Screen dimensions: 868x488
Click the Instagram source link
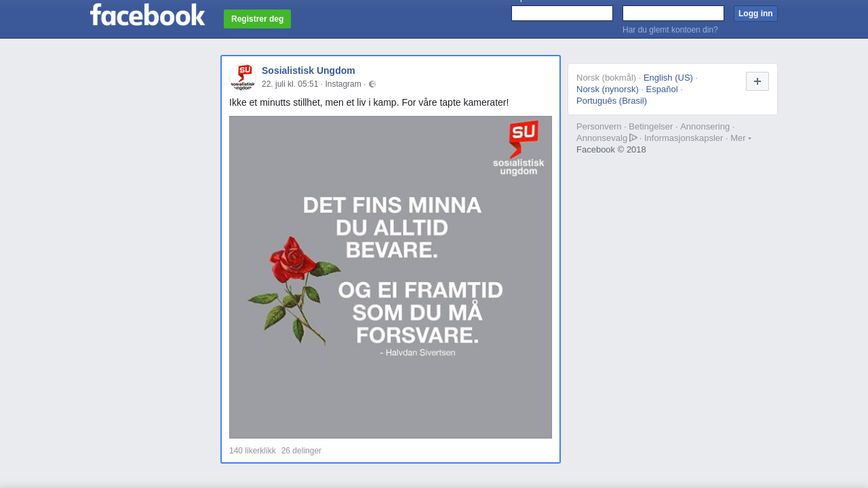(343, 84)
